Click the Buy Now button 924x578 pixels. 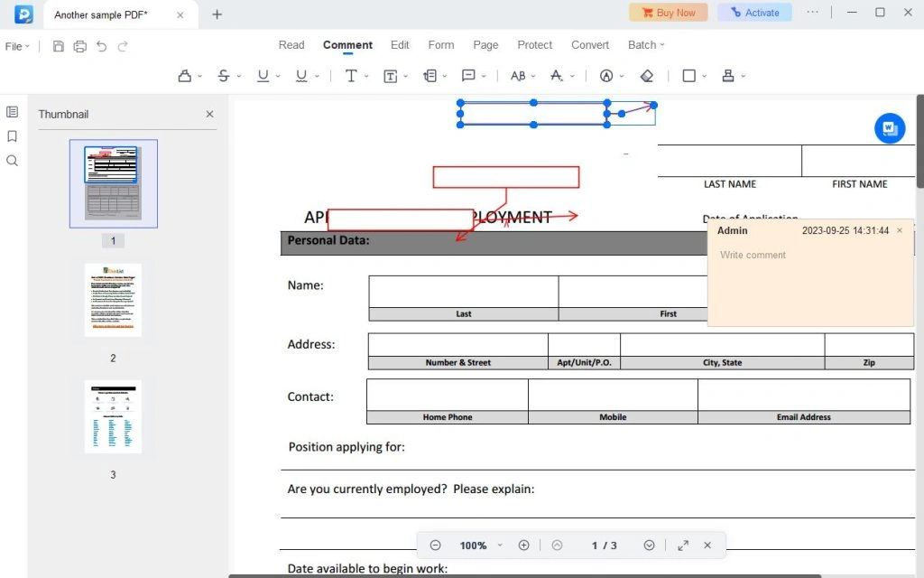pos(669,13)
